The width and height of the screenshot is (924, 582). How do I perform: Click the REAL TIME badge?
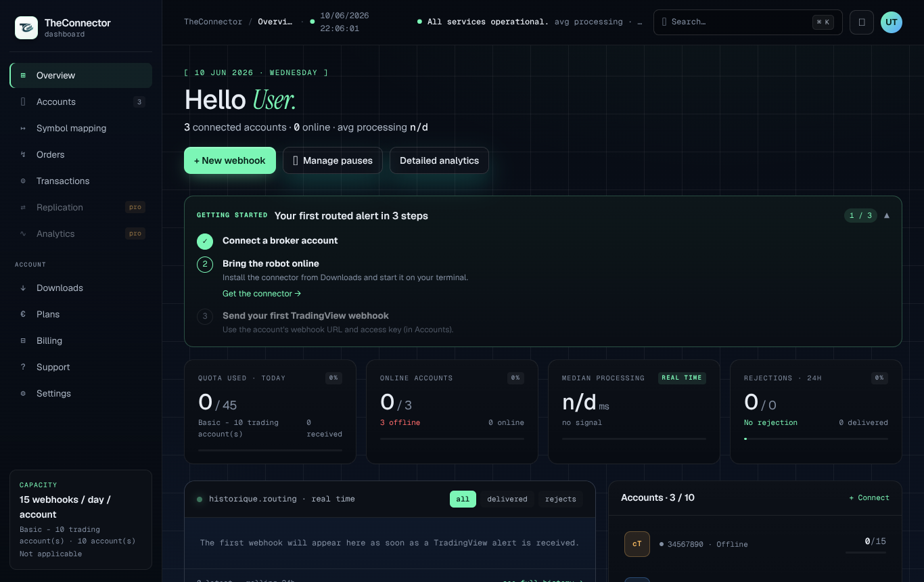(x=682, y=378)
